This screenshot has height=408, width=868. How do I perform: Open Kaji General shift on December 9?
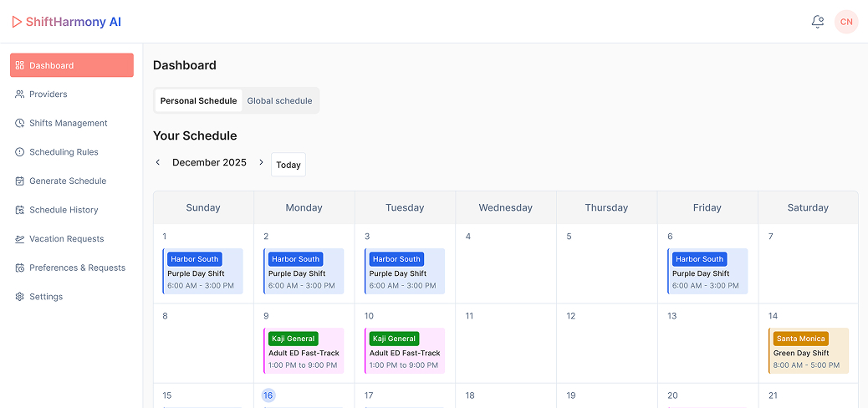coord(304,351)
